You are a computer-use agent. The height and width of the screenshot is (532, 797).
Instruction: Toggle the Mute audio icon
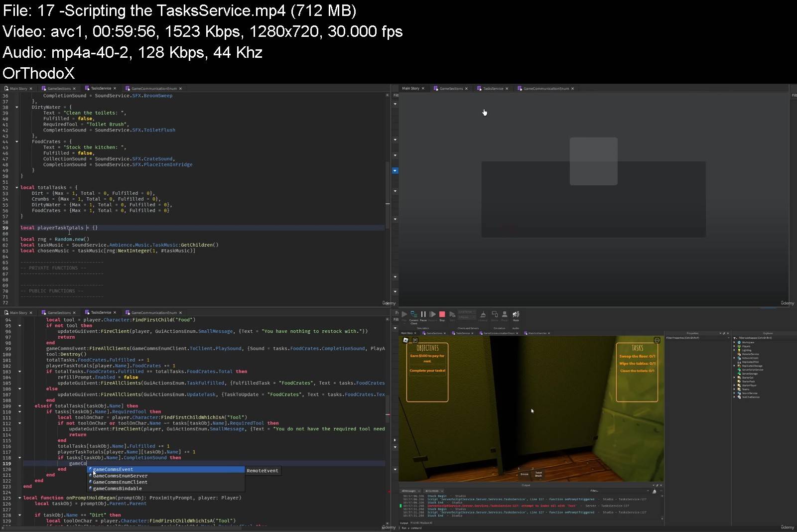coord(516,314)
